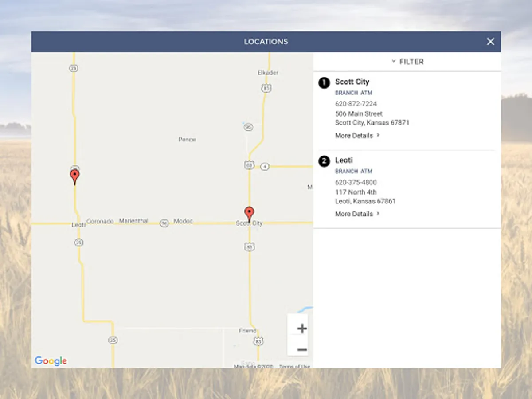Expand the Filter options
This screenshot has height=399, width=532.
(x=407, y=62)
